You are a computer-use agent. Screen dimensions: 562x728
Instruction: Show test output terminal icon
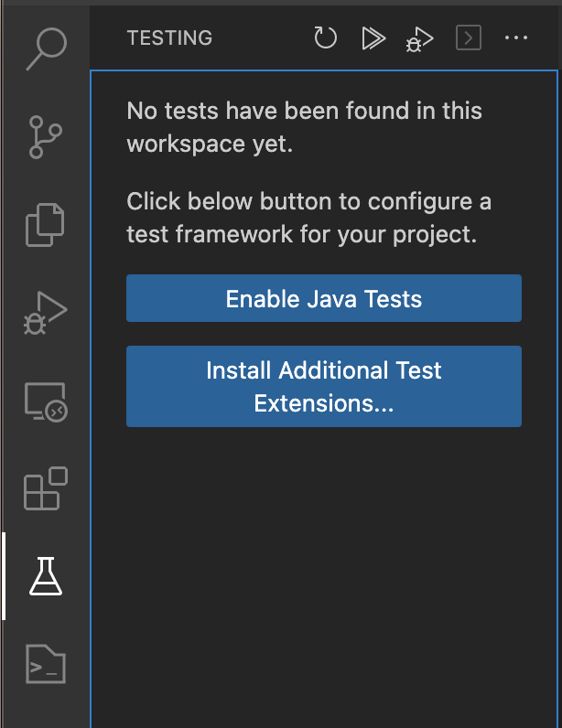pyautogui.click(x=469, y=38)
